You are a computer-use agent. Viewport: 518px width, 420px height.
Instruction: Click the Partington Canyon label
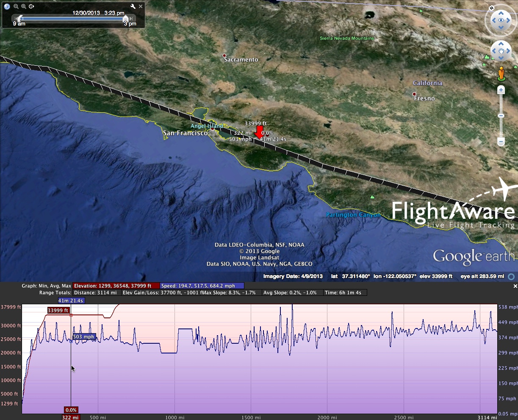point(353,215)
